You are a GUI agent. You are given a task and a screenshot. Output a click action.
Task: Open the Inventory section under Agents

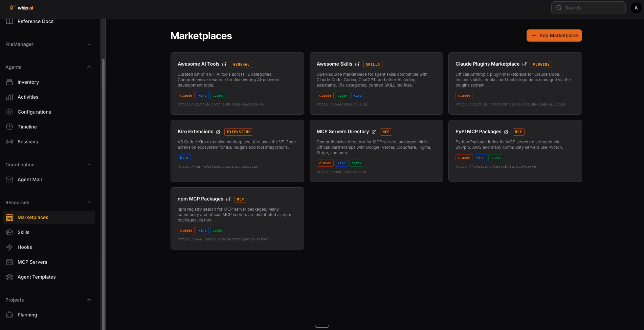tap(9, 82)
